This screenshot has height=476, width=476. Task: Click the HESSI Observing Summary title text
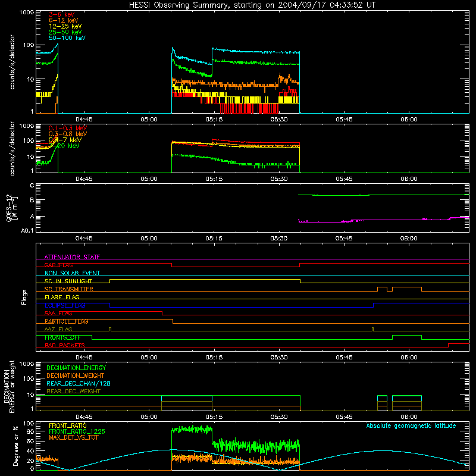click(x=252, y=5)
